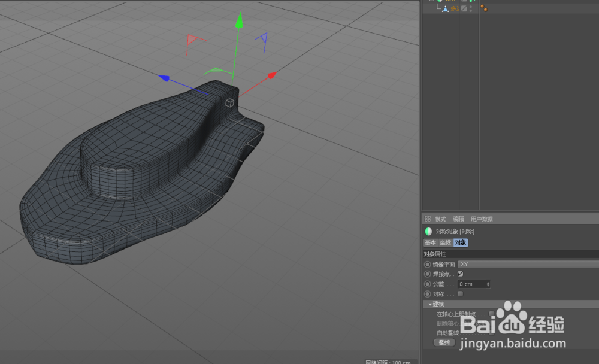Enable 在轴心上限制点 checkbox
The image size is (599, 364).
[492, 314]
